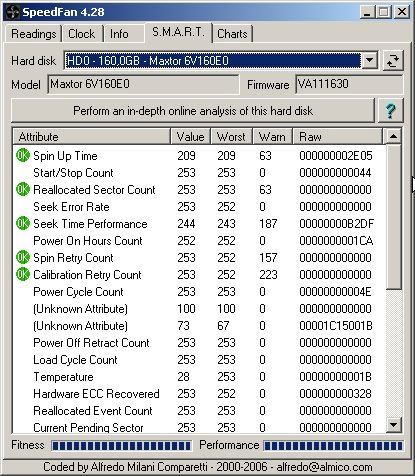This screenshot has width=415, height=476.
Task: Select the Spin Retry Count row
Action: pos(199,257)
